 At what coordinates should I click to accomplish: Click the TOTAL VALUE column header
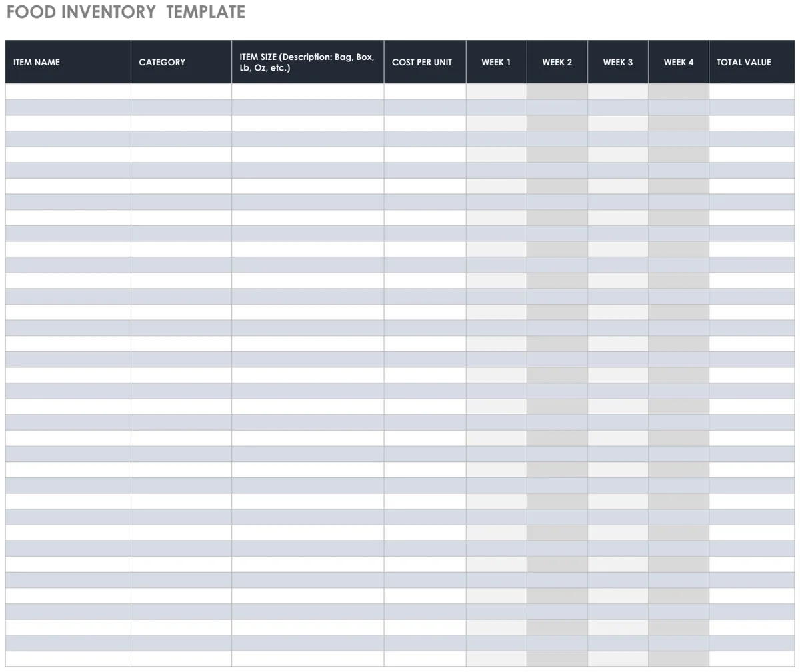pyautogui.click(x=752, y=62)
